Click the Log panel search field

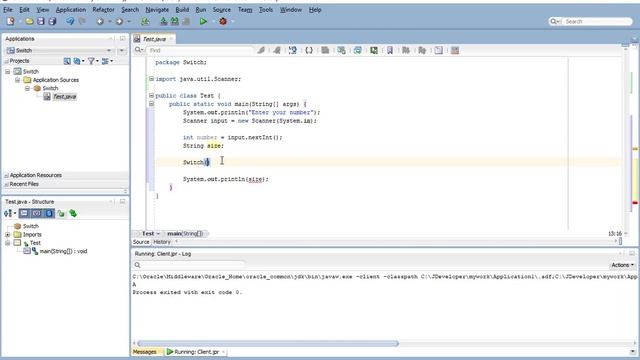189,265
